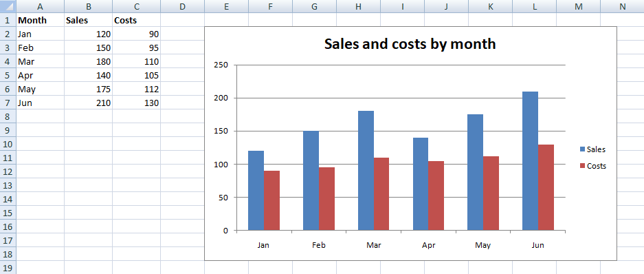Screen dimensions: 644x274
Task: Select the red Costs bar for May
Action: [491, 193]
